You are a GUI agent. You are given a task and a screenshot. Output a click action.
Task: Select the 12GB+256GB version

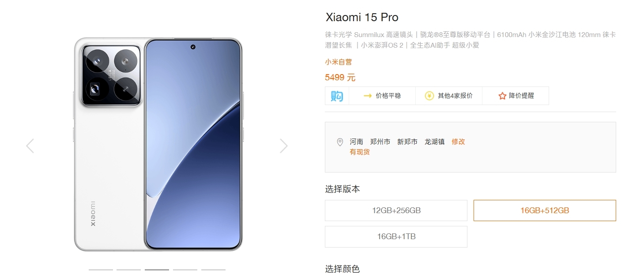pyautogui.click(x=396, y=210)
